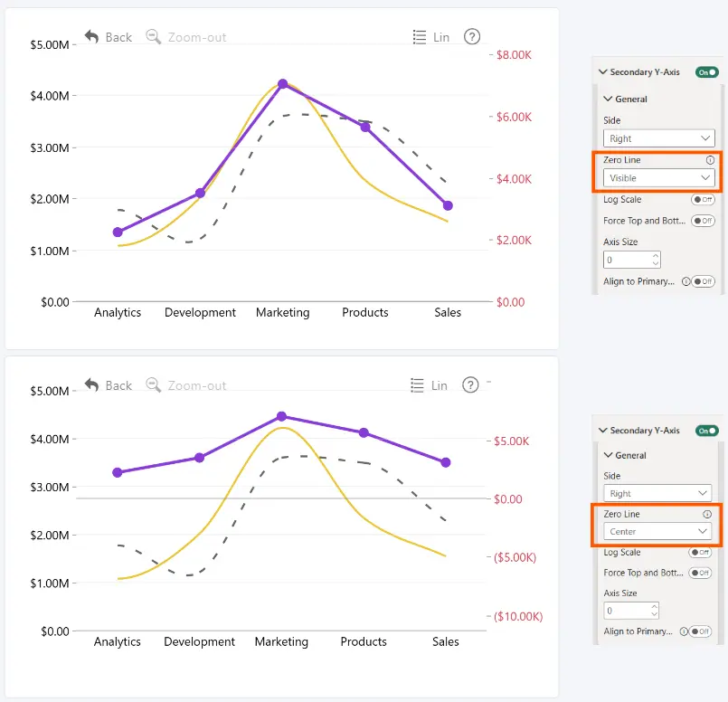Open the Zero Line dropdown showing Visible
The height and width of the screenshot is (702, 728).
pos(658,178)
